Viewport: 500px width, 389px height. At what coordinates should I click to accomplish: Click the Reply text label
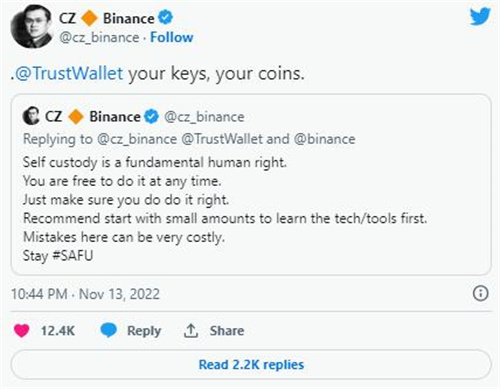tap(144, 331)
